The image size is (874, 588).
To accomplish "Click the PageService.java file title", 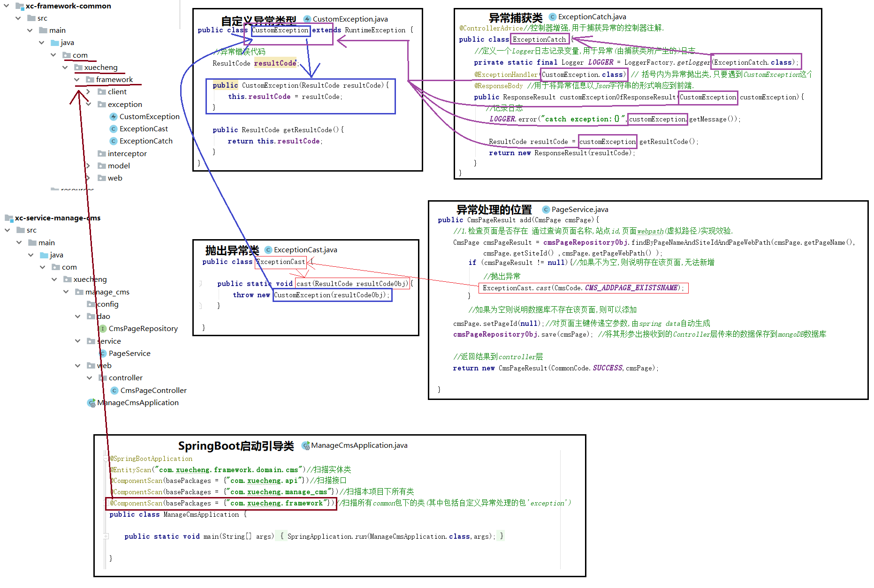I will tap(580, 210).
